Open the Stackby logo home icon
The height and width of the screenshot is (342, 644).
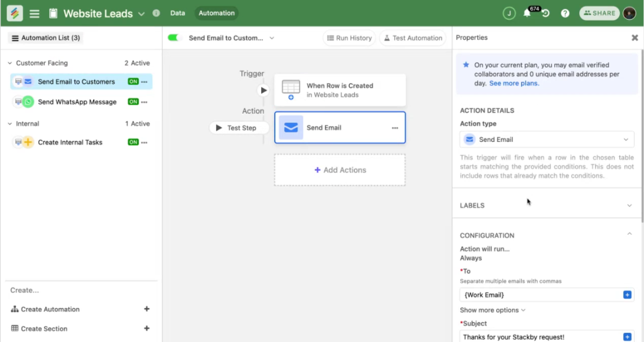(15, 13)
